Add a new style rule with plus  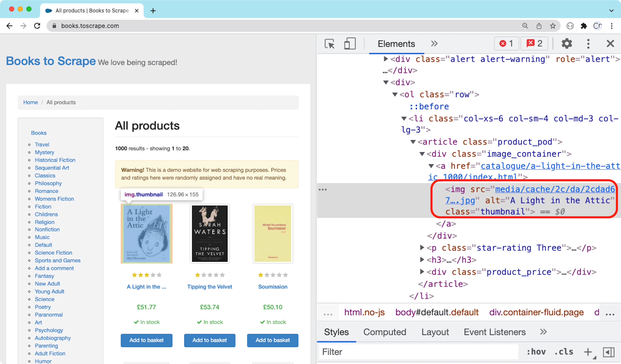pos(588,352)
